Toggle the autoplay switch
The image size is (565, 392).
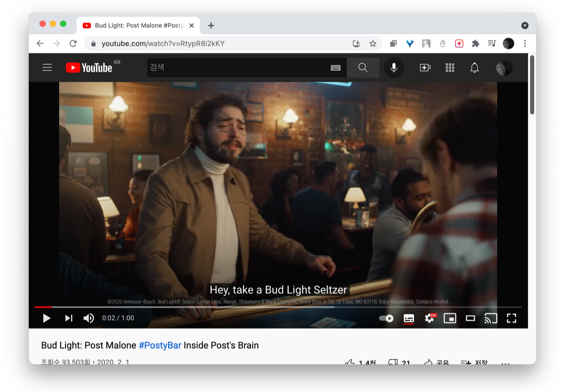click(386, 318)
